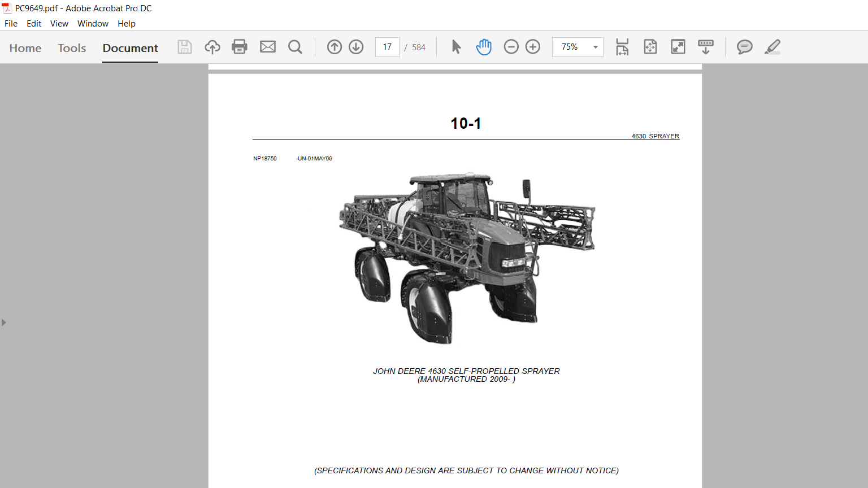868x488 pixels.
Task: Switch to the Home tab
Action: (25, 48)
